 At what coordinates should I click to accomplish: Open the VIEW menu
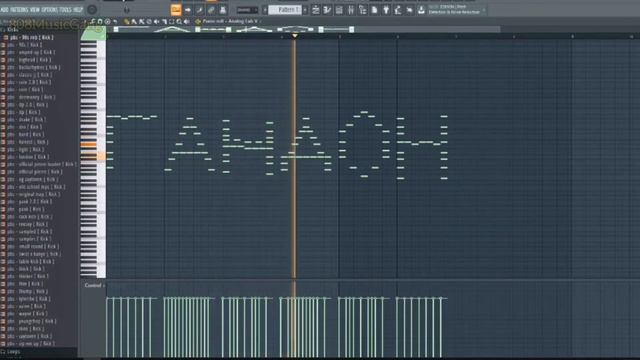click(35, 9)
